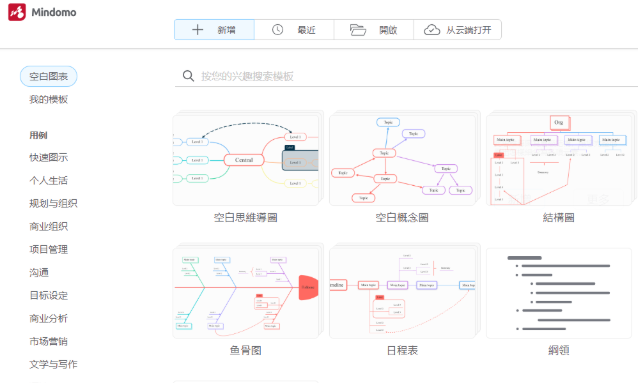The image size is (638, 383).
Task: Click the 用例 section heading
Action: (38, 135)
